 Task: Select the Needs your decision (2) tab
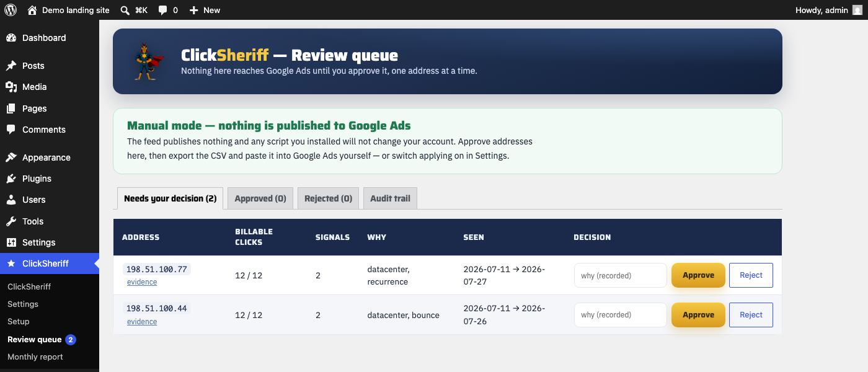coord(170,198)
